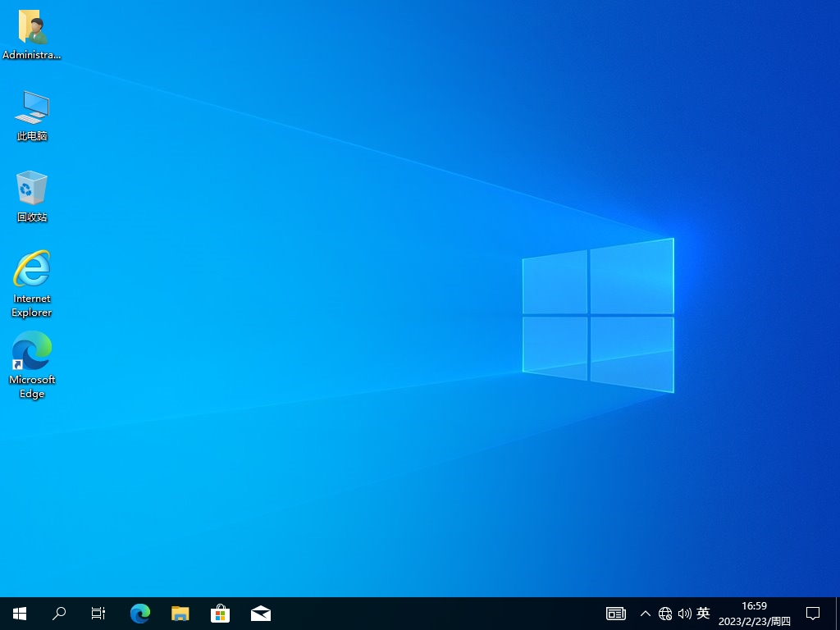Launch Edge from the taskbar
Image resolution: width=840 pixels, height=630 pixels.
click(x=140, y=614)
